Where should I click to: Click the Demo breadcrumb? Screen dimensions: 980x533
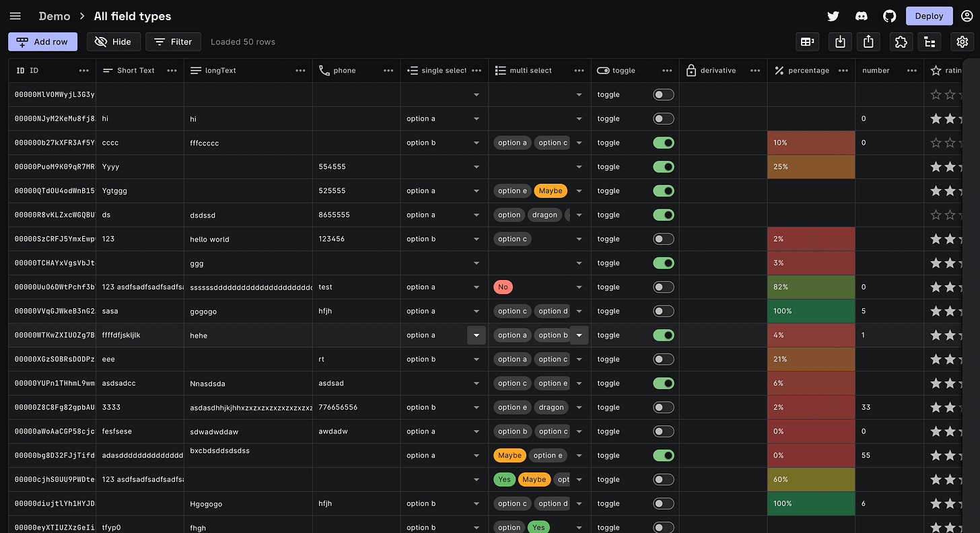55,16
